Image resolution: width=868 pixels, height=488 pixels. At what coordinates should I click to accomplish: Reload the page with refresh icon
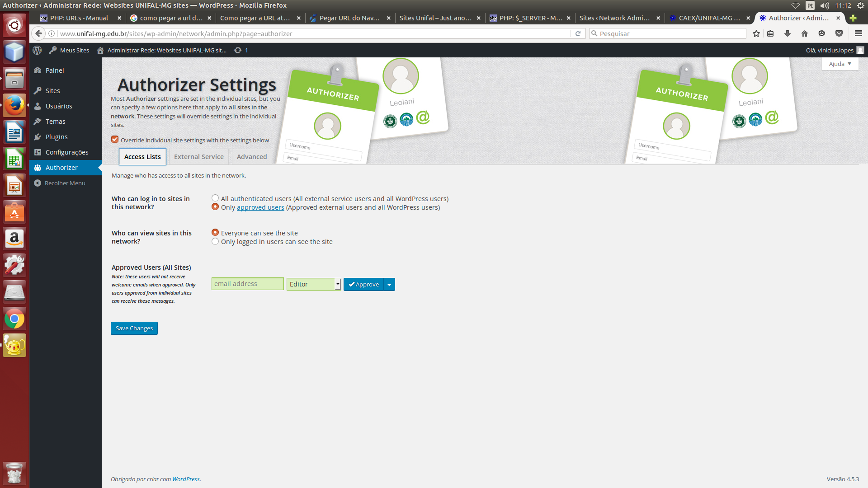578,33
